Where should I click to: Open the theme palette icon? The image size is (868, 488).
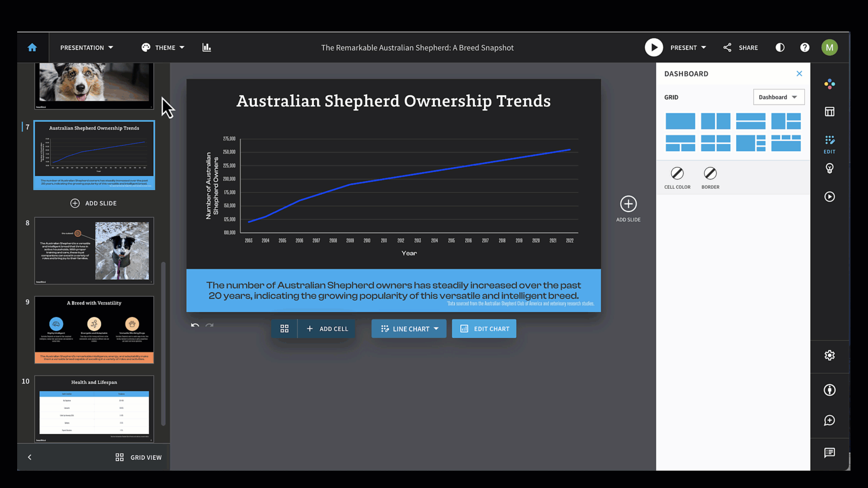146,47
